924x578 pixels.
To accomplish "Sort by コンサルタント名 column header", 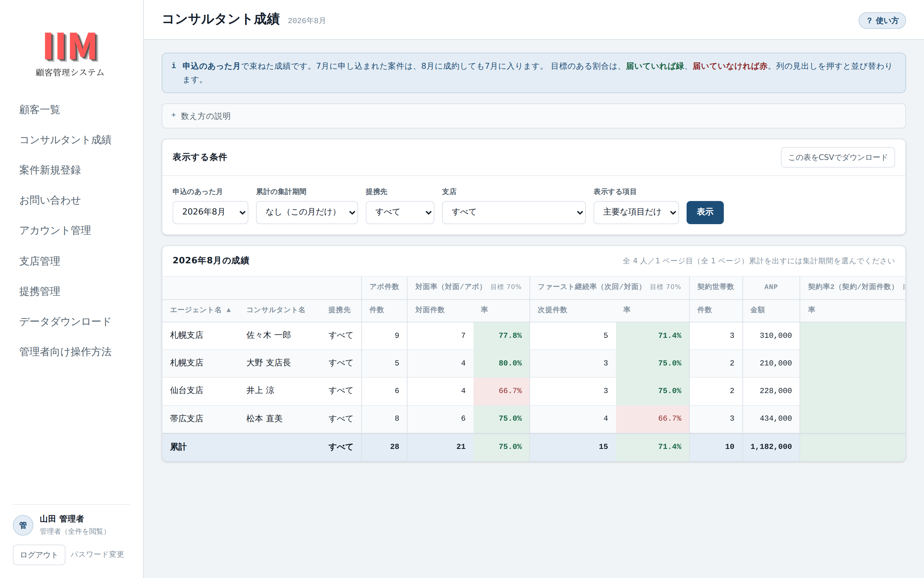I will (x=276, y=310).
